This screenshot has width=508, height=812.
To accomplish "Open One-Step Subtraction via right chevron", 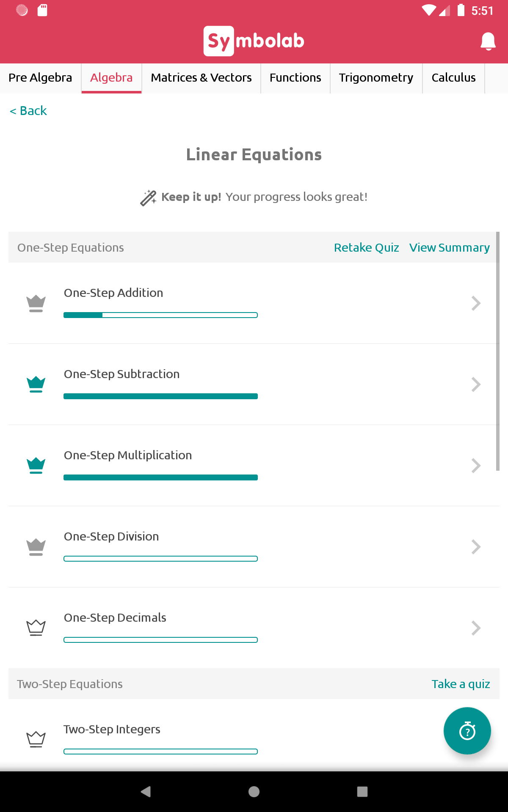I will [476, 384].
